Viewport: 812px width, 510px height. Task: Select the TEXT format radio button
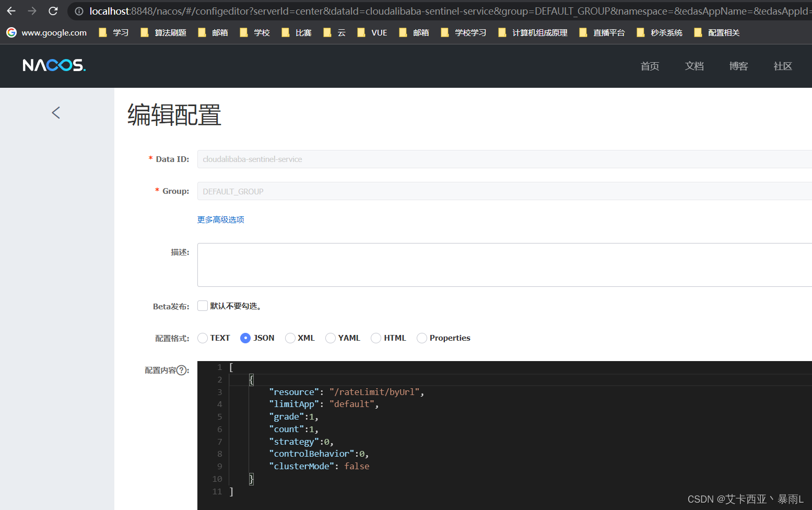tap(203, 338)
